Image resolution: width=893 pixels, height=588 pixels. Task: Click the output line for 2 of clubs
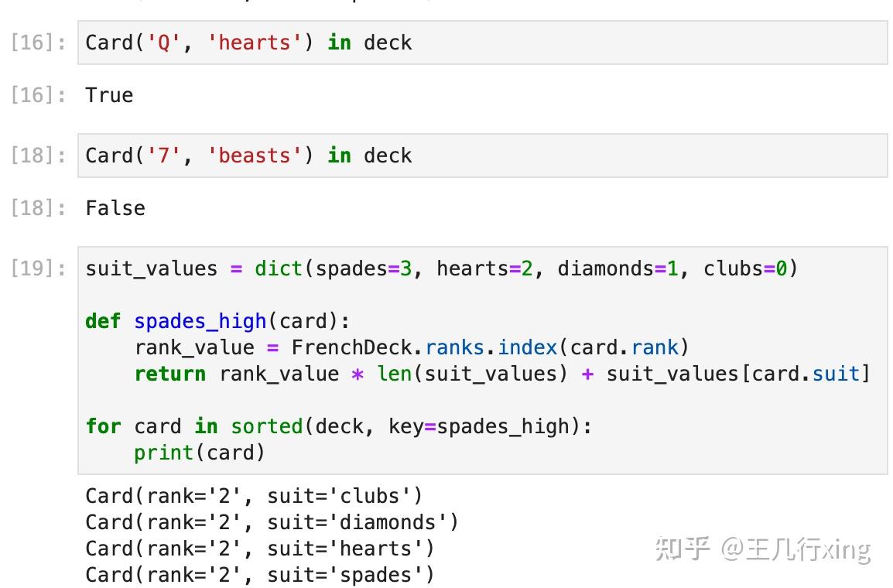pos(254,496)
